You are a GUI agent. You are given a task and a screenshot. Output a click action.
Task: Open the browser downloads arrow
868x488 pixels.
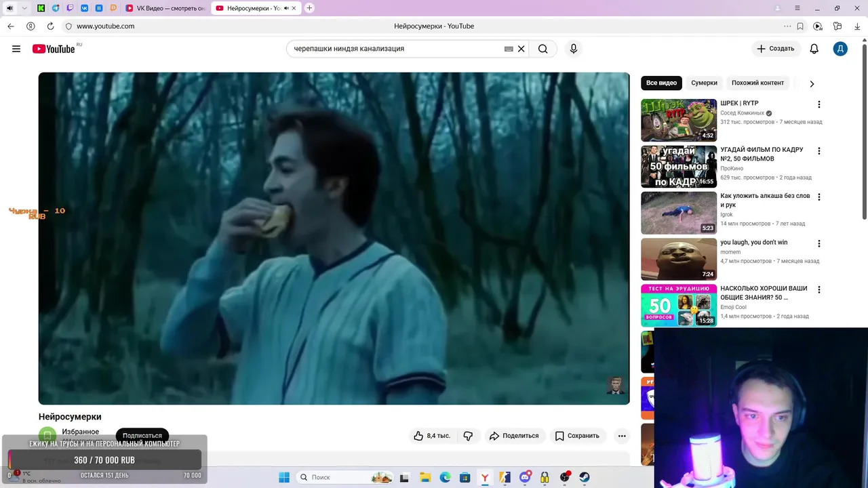click(x=857, y=26)
